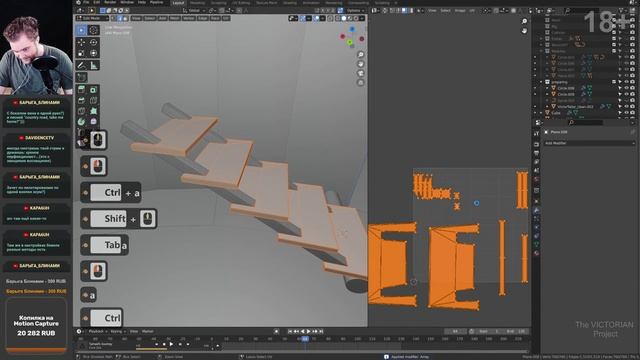Image resolution: width=640 pixels, height=360 pixels.
Task: Open the Edit Mode dropdown
Action: coord(93,18)
